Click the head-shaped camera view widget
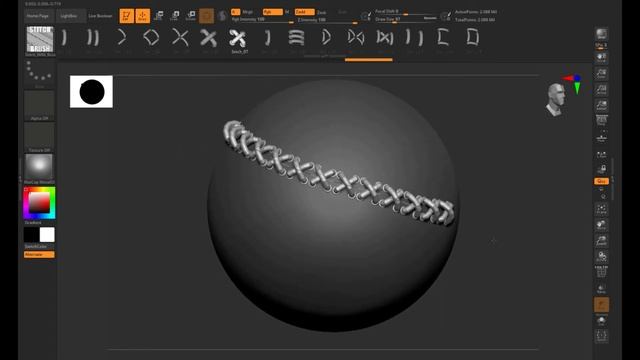This screenshot has width=640, height=360. pos(556,99)
